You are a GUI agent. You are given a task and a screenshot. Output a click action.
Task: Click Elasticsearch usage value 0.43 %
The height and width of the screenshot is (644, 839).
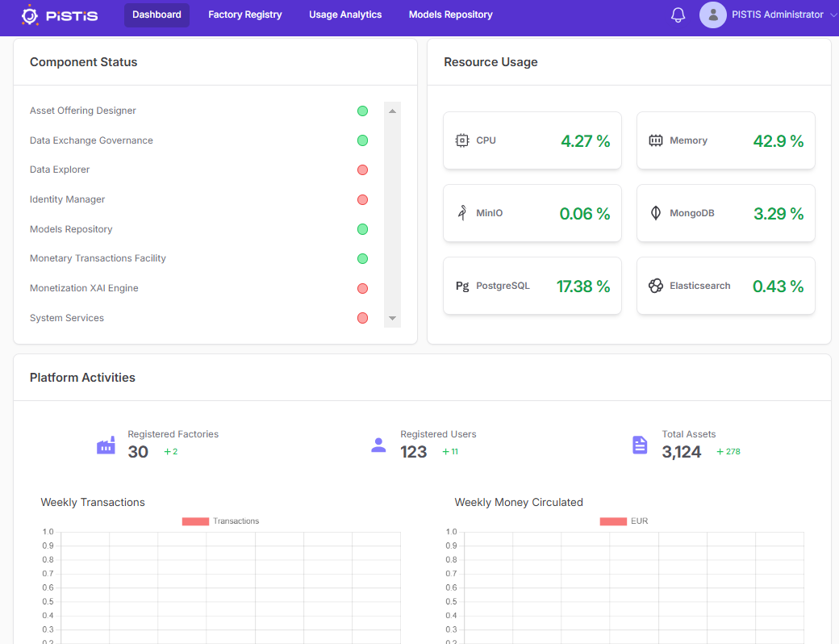coord(778,286)
